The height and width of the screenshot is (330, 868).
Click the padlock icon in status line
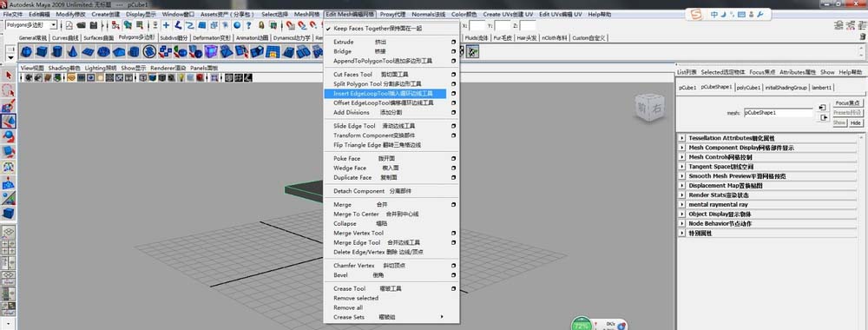pyautogui.click(x=261, y=25)
